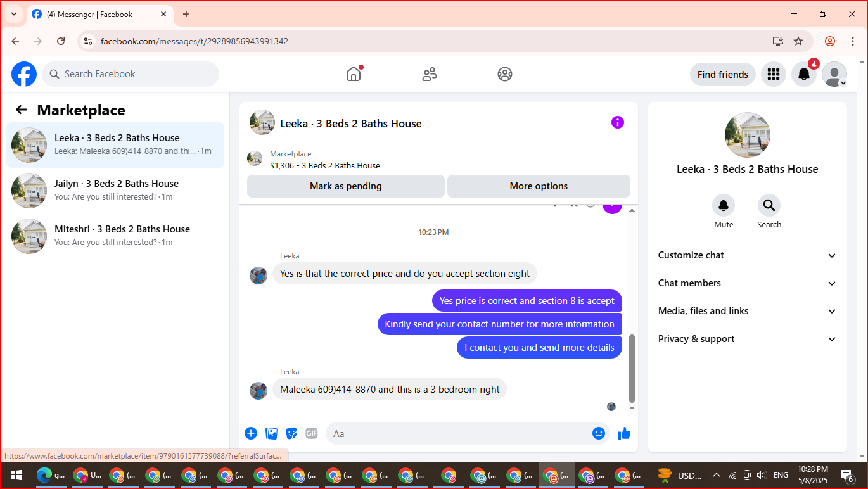Open the Chrome tab search dropdown
Image resolution: width=868 pixels, height=489 pixels.
pyautogui.click(x=14, y=14)
